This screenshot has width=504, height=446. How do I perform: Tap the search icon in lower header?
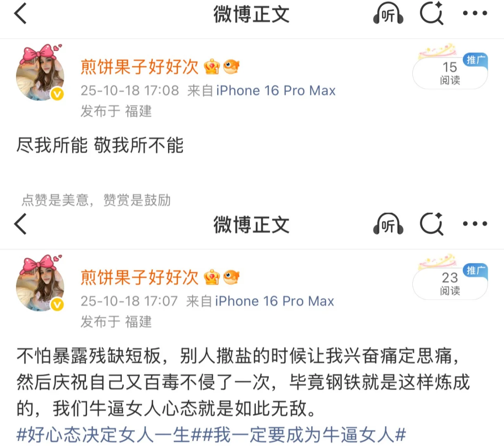(431, 224)
